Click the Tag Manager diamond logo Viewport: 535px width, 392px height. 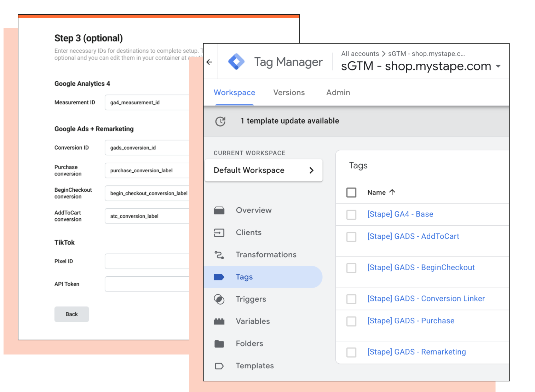tap(236, 62)
